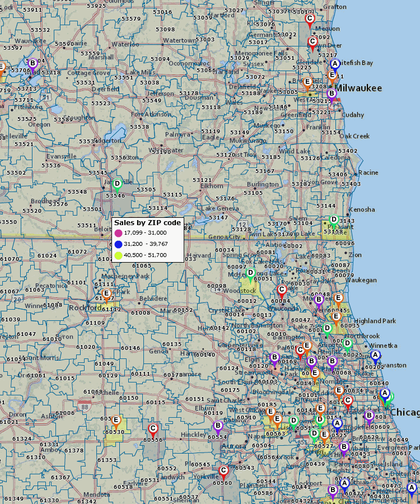Click the magenta 17,099 - 31,000 legend swatch
Screen dimensions: 420x504
click(118, 233)
